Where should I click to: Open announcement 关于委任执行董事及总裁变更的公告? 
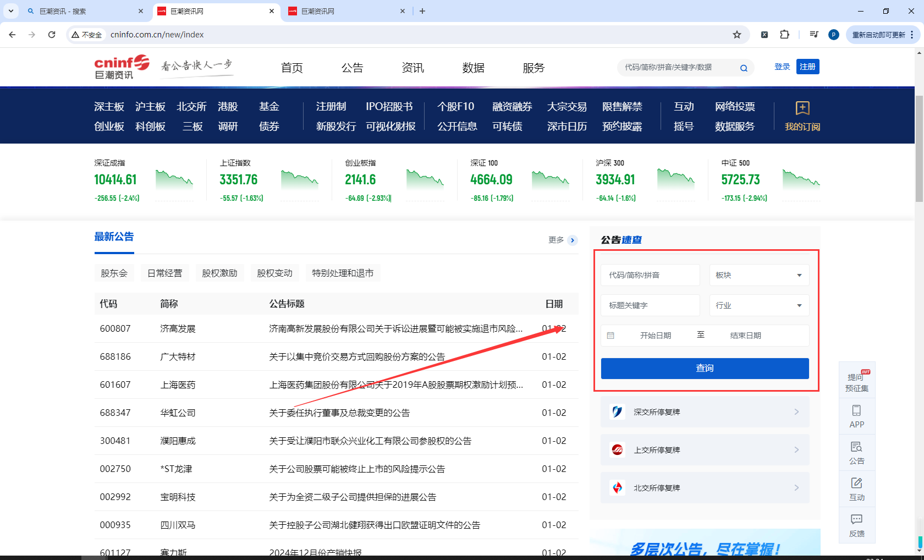pyautogui.click(x=339, y=413)
